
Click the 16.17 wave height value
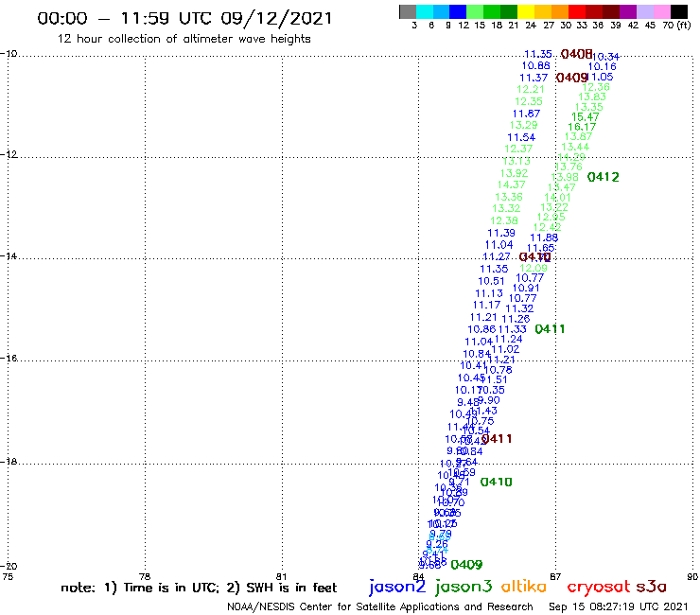coord(582,128)
